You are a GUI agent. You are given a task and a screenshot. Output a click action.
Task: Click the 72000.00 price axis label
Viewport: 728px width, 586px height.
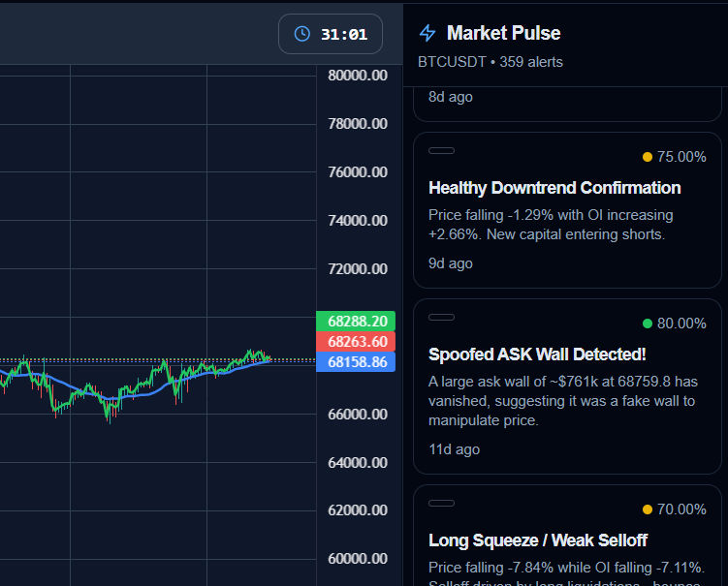(x=358, y=269)
